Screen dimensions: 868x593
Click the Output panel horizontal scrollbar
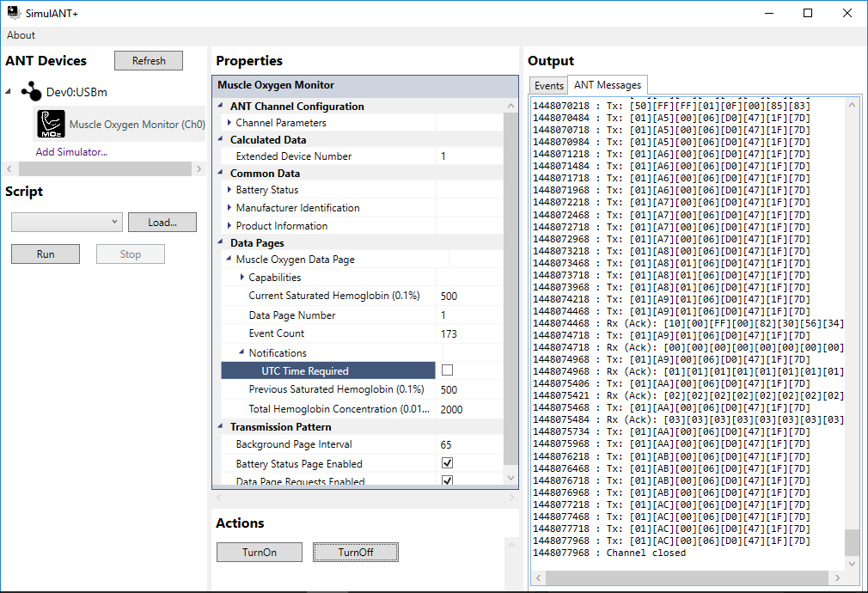(687, 578)
